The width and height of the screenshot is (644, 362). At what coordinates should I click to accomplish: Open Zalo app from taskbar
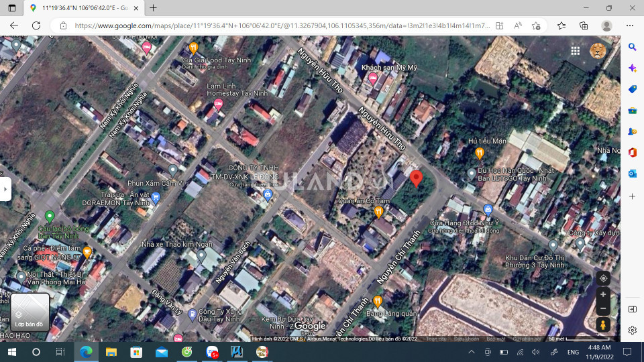(x=212, y=352)
